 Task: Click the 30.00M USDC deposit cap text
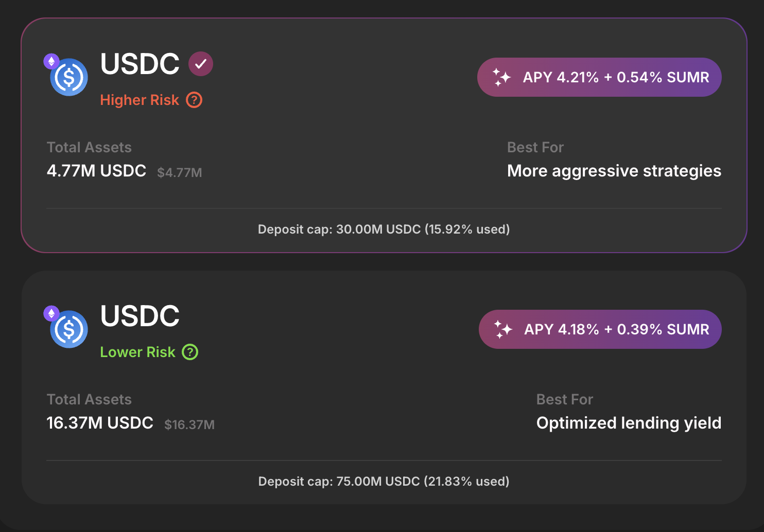click(x=384, y=229)
